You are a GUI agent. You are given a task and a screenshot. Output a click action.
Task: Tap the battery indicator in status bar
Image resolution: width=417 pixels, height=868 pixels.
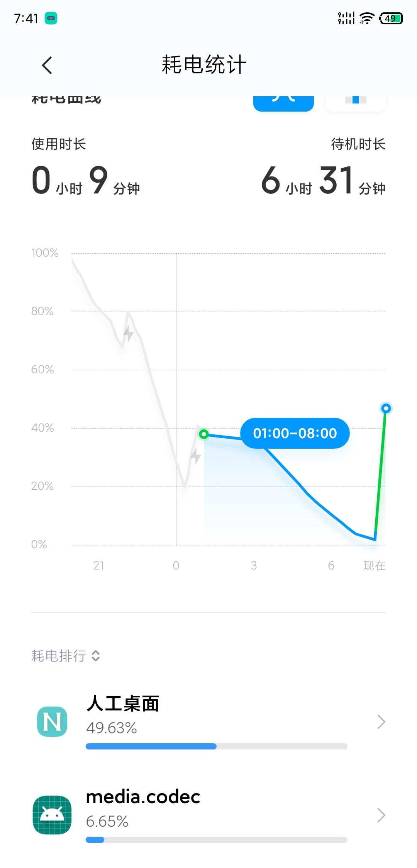click(x=391, y=18)
